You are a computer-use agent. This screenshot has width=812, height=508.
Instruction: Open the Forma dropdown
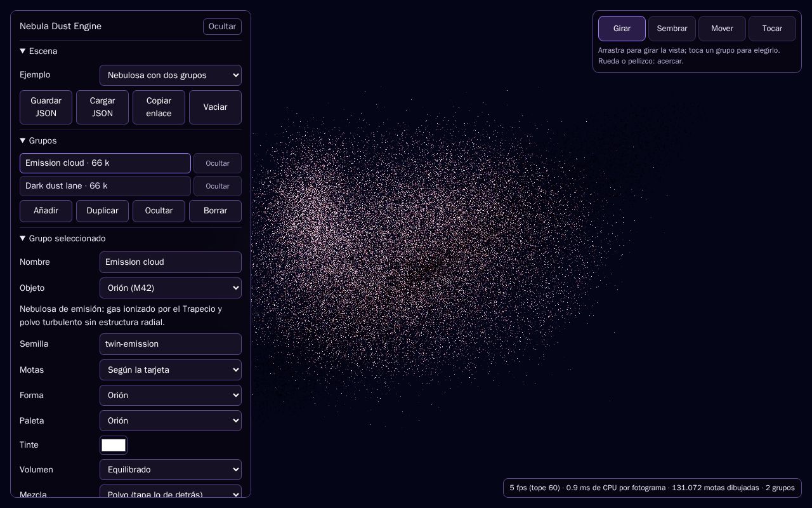point(171,395)
